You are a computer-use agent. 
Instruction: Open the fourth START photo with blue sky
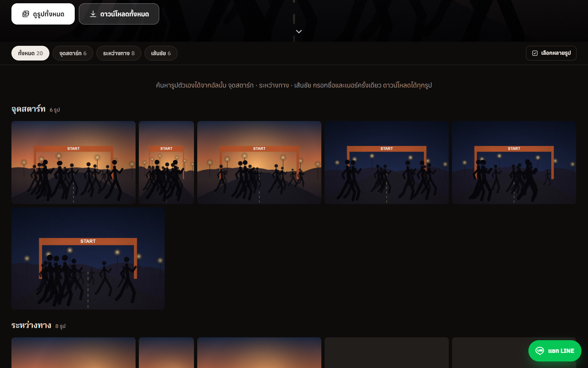coord(387,162)
